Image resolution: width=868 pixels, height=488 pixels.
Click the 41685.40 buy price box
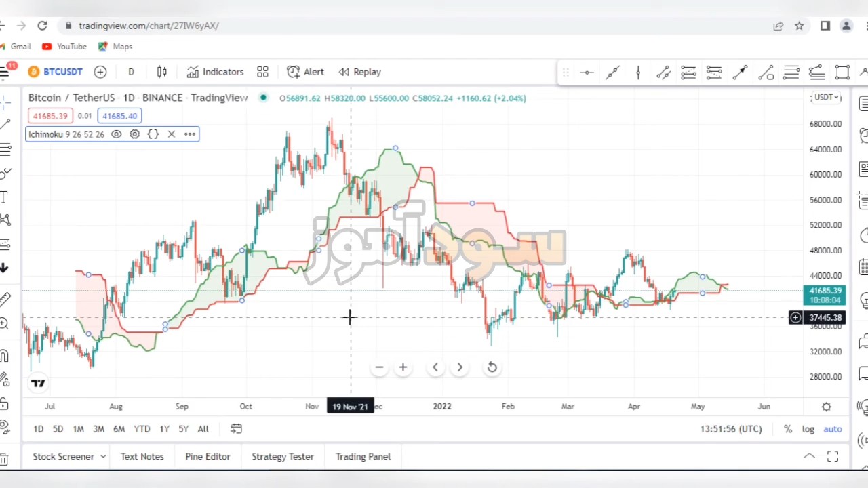point(119,116)
